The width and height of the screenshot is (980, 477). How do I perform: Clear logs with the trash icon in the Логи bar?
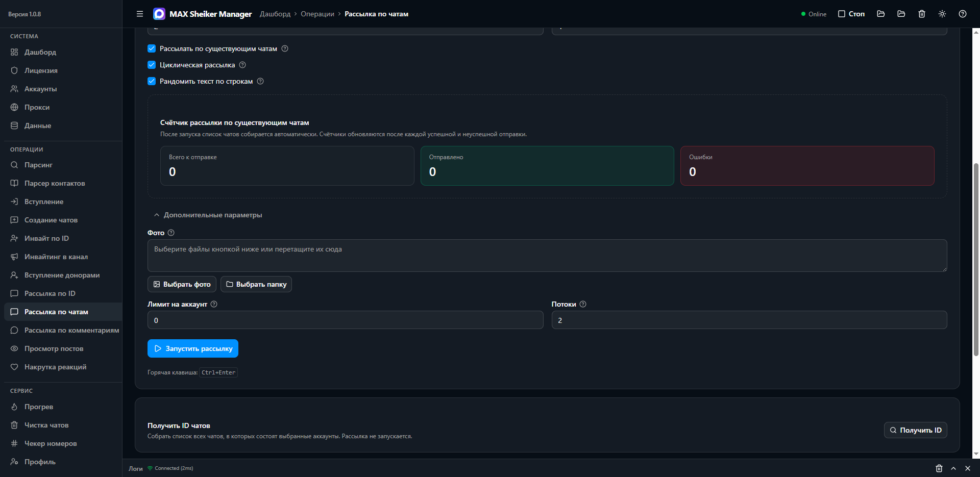tap(939, 468)
